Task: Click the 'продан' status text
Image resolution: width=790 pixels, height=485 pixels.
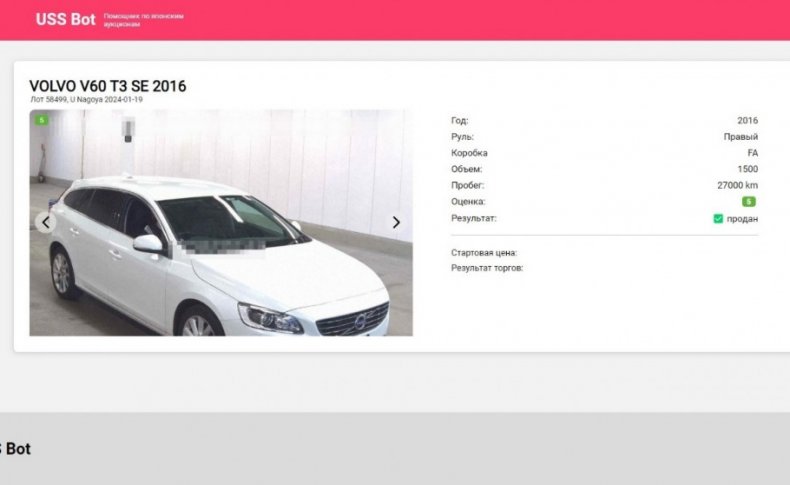Action: pyautogui.click(x=742, y=219)
